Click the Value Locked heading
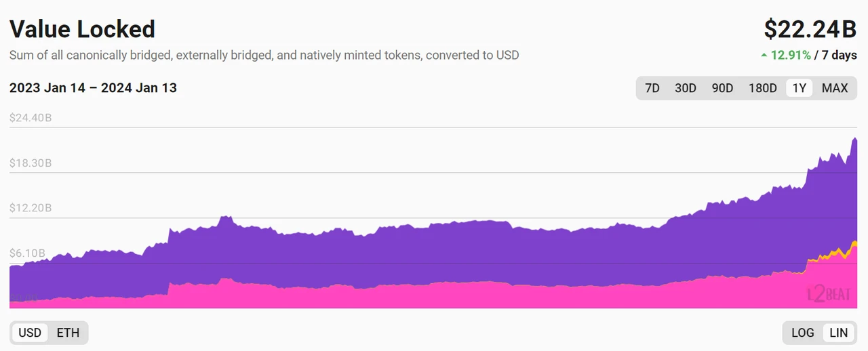 82,29
